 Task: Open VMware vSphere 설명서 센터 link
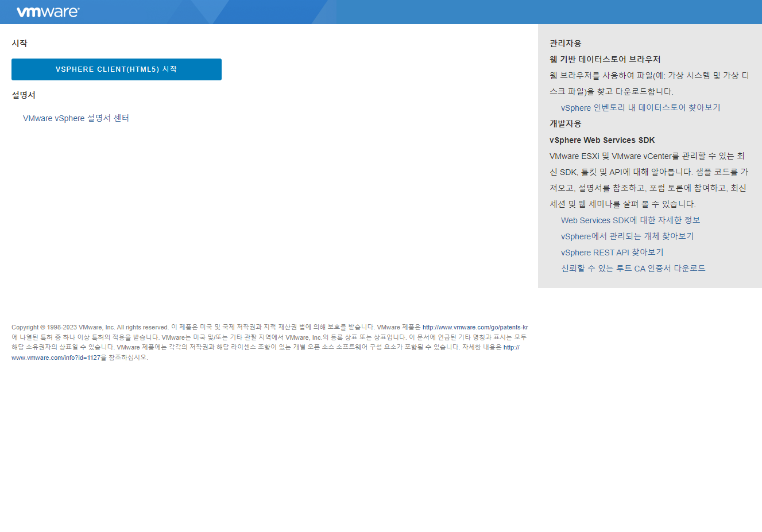pyautogui.click(x=76, y=118)
